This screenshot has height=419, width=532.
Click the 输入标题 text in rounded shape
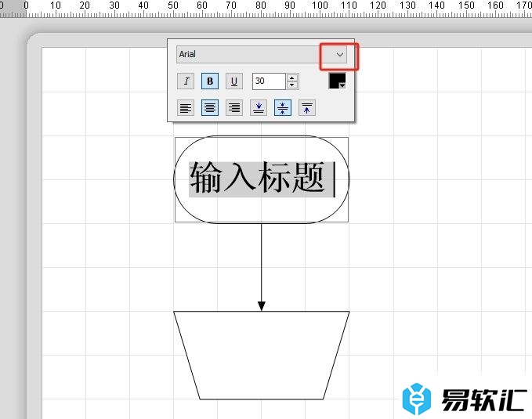pos(257,178)
